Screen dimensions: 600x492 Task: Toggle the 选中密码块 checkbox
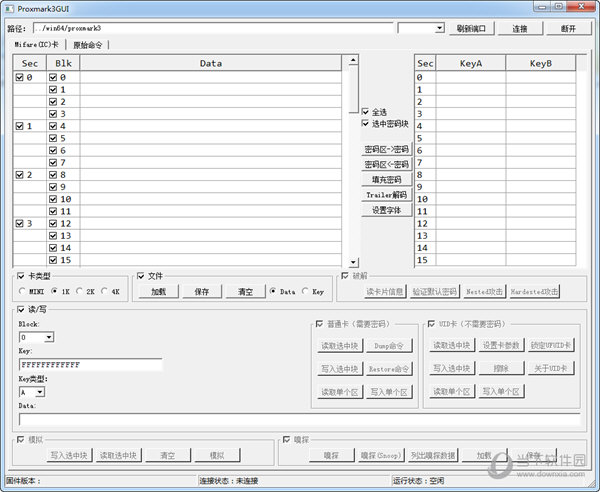pos(365,124)
